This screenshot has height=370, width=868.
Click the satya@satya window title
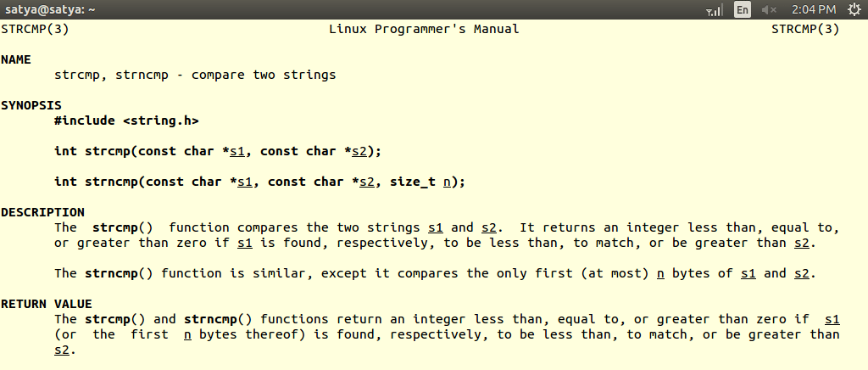[x=50, y=10]
